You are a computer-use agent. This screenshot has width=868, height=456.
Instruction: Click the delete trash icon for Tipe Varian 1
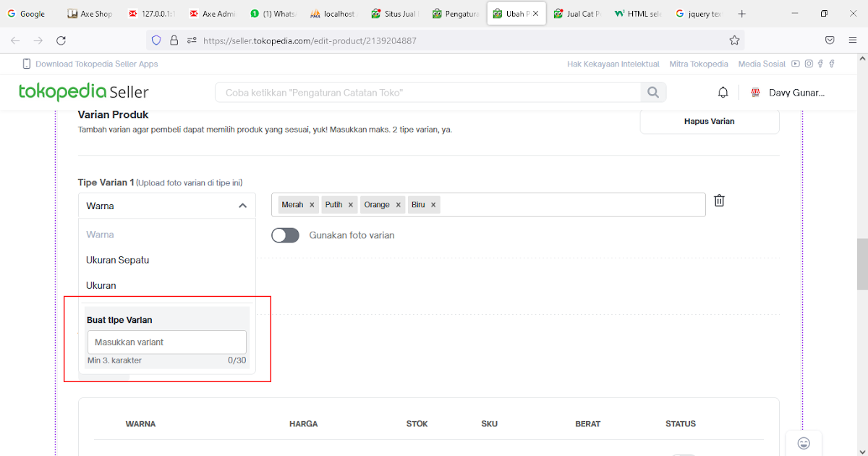click(x=719, y=200)
